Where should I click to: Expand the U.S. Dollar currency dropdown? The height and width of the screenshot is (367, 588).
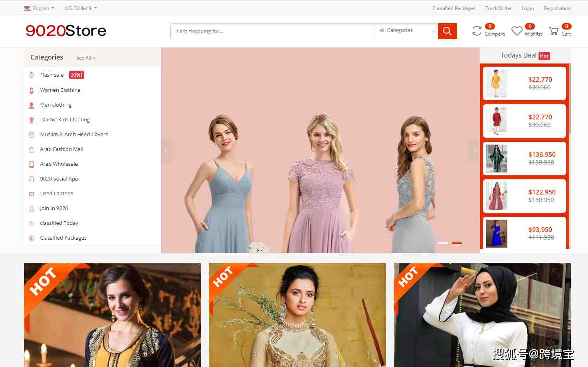81,8
